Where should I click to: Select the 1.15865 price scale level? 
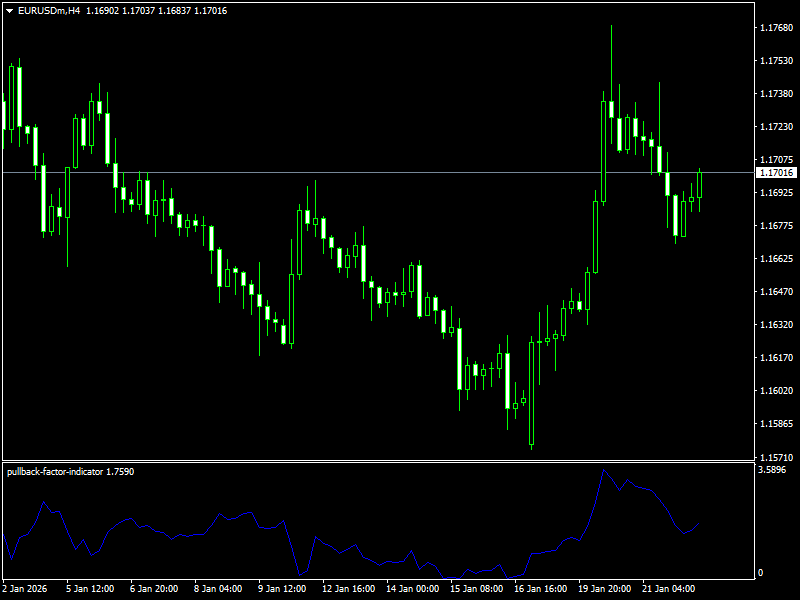pos(777,423)
